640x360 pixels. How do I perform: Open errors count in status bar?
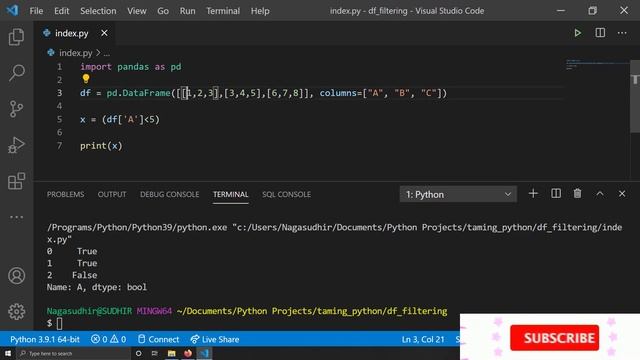(x=99, y=339)
